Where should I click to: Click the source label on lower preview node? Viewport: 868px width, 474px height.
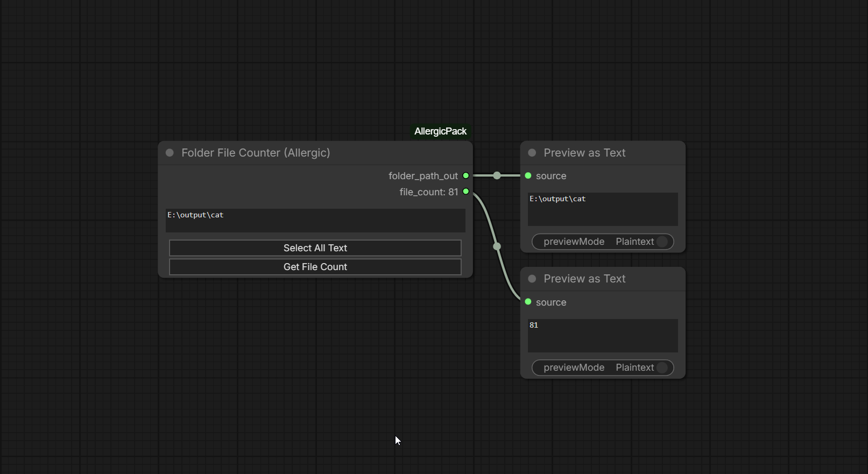tap(551, 302)
